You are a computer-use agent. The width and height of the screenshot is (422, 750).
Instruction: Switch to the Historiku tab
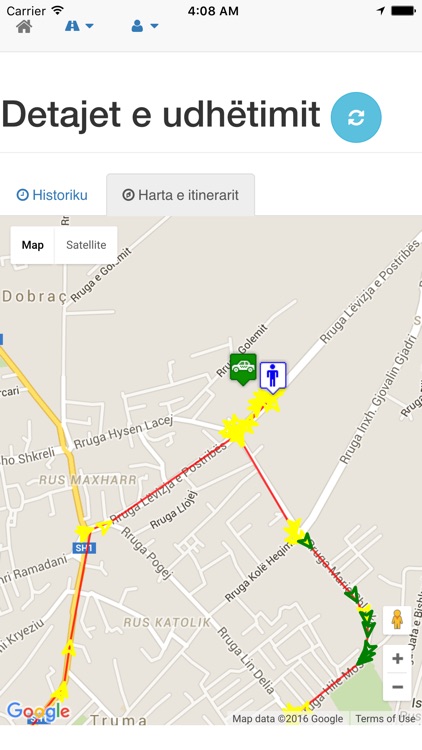tap(52, 195)
